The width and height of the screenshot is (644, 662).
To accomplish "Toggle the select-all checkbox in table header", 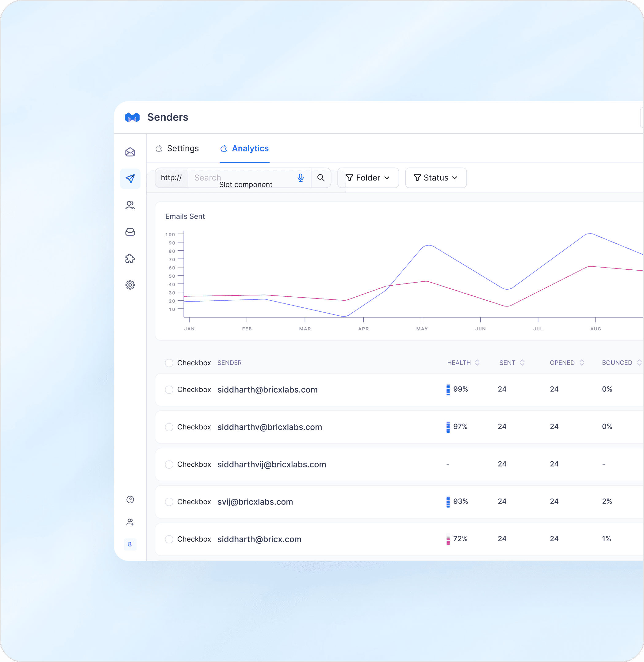I will pyautogui.click(x=169, y=363).
